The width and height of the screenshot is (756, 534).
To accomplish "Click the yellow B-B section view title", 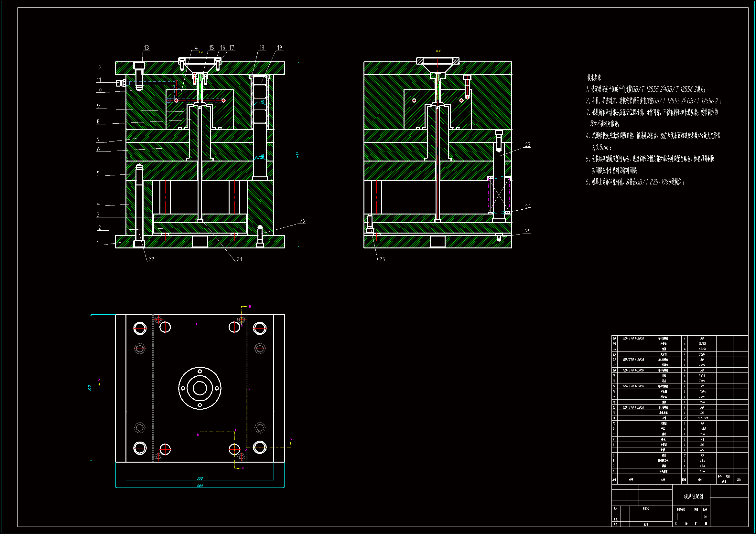I will 438,51.
